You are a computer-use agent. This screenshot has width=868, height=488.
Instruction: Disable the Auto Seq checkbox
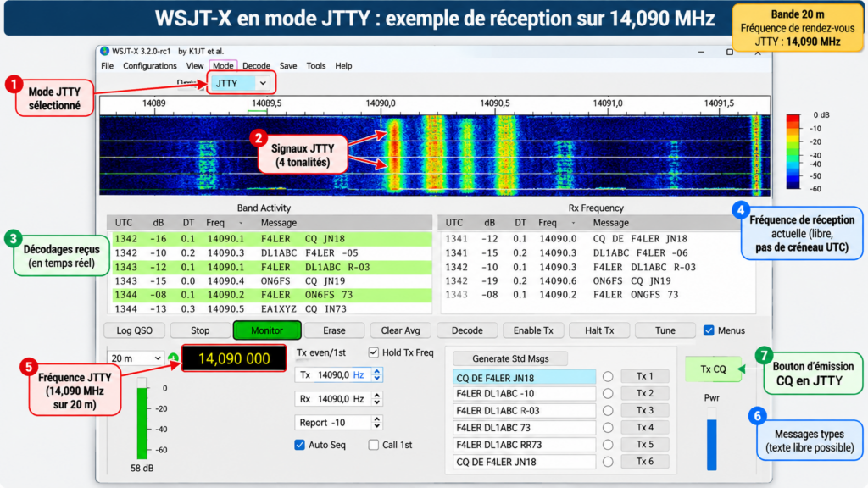pyautogui.click(x=299, y=445)
